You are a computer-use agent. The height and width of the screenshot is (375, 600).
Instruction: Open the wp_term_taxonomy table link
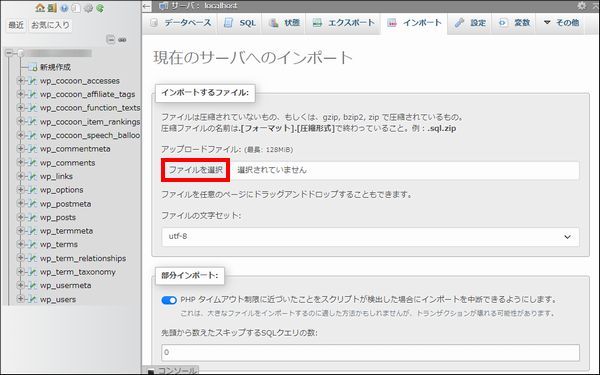click(78, 272)
